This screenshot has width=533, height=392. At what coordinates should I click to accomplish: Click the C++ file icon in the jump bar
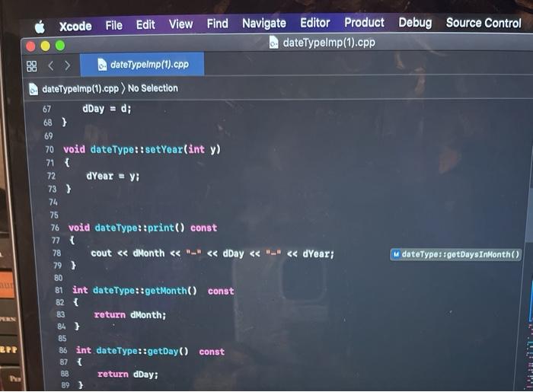pos(34,89)
